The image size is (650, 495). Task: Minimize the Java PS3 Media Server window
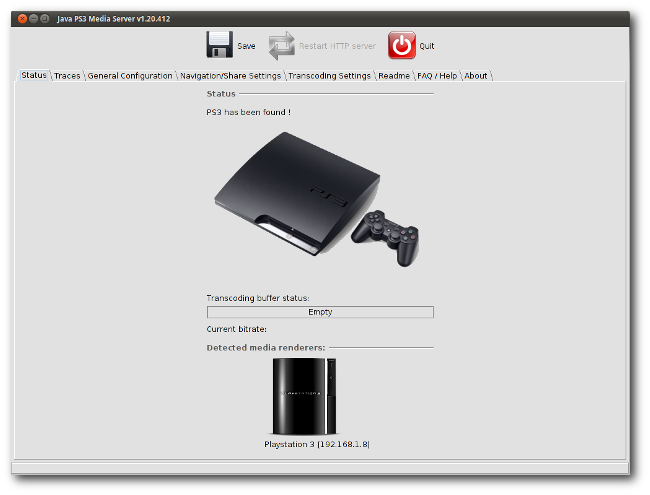pyautogui.click(x=34, y=19)
